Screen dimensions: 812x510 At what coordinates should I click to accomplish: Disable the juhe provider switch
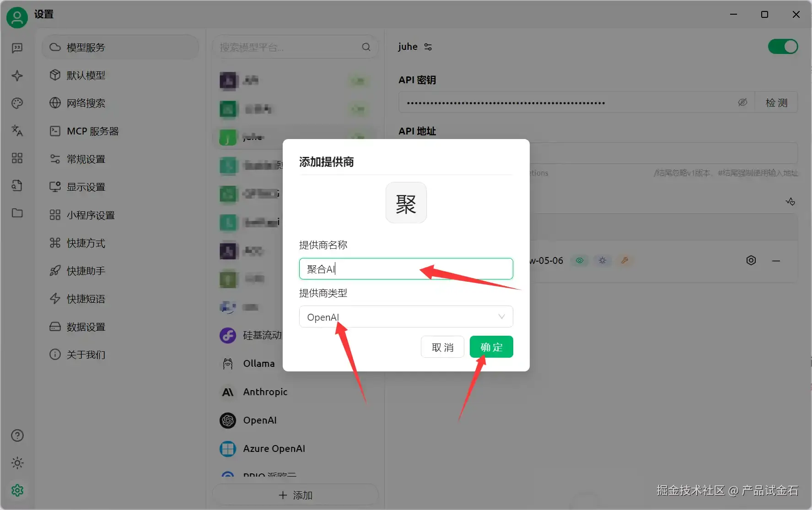pyautogui.click(x=782, y=46)
